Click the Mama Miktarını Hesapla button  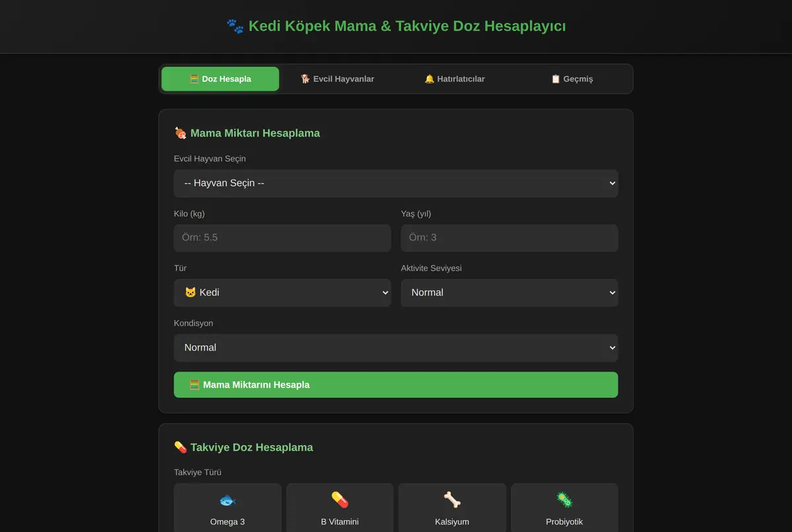tap(396, 385)
